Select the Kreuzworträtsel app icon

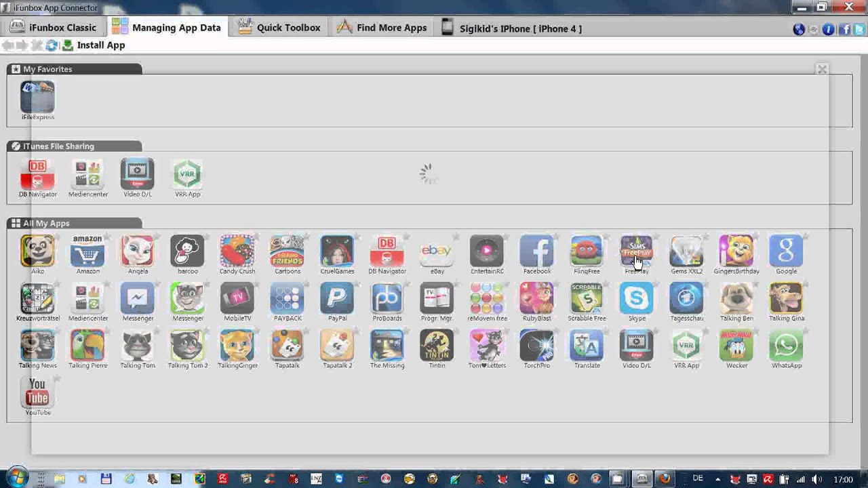pyautogui.click(x=37, y=298)
